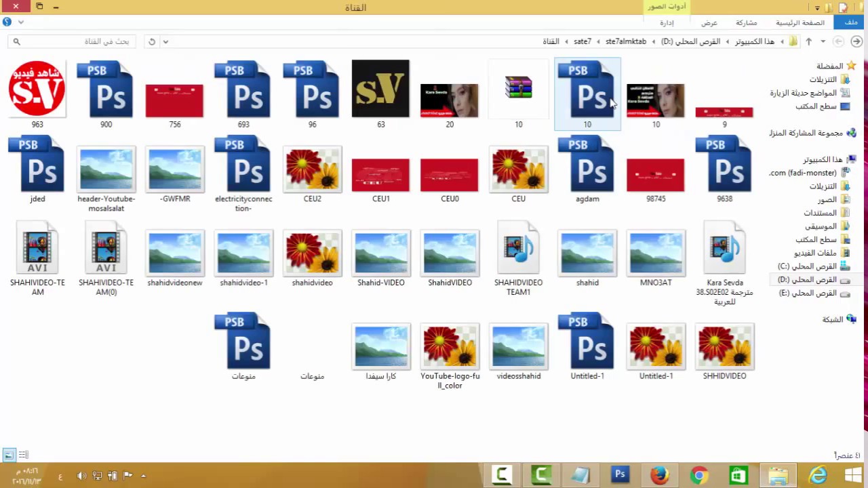Open the ملف File tab
The width and height of the screenshot is (868, 488).
point(850,22)
